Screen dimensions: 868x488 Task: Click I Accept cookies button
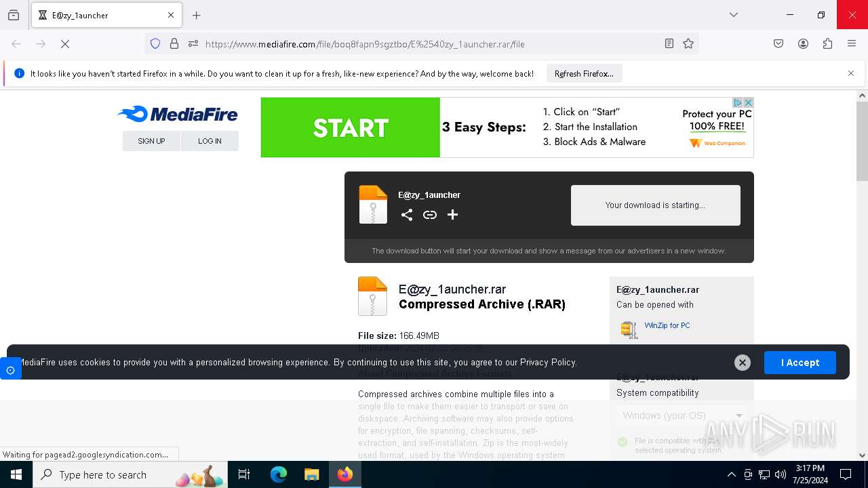coord(800,363)
